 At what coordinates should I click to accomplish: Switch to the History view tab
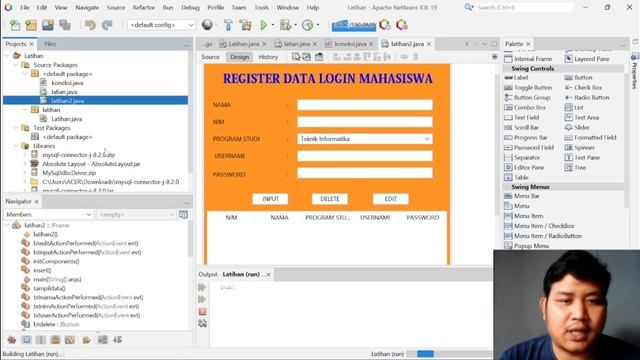click(268, 57)
